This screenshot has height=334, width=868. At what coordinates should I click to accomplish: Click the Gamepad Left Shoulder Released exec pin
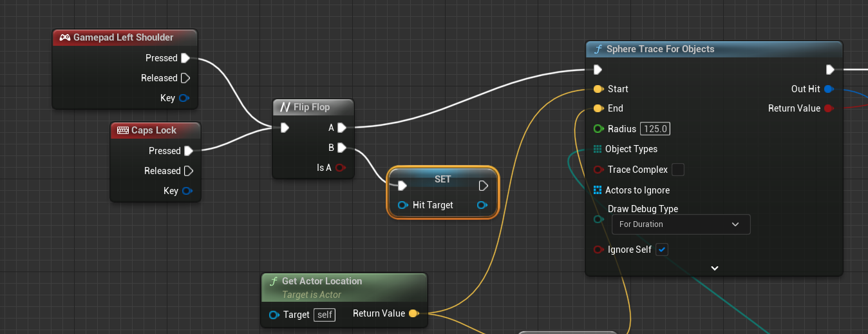[x=185, y=78]
